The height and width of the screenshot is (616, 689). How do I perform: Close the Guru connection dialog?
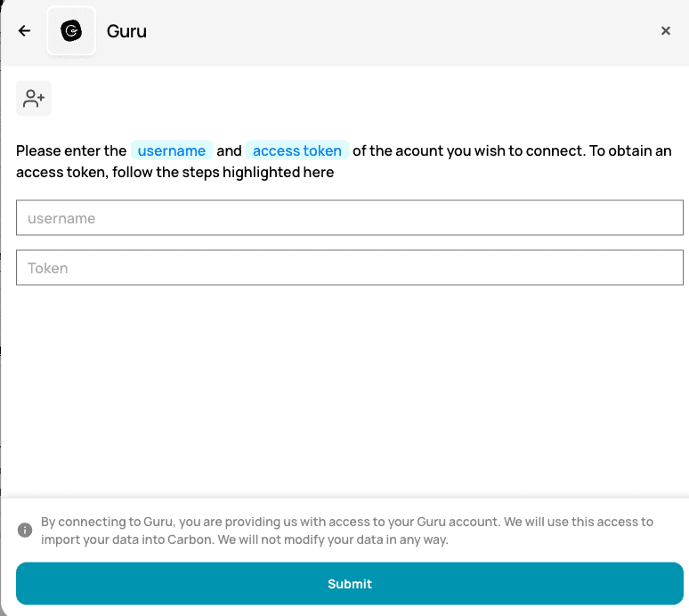click(665, 31)
